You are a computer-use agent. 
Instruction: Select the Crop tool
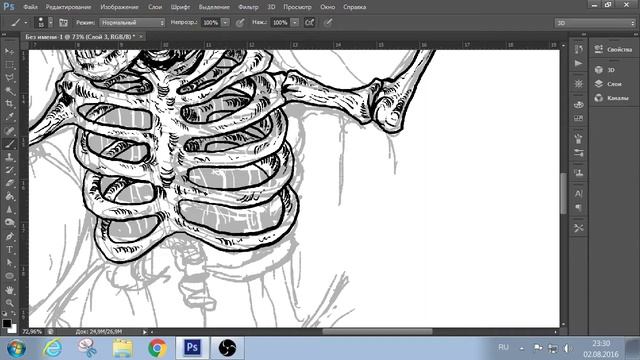pos(9,104)
